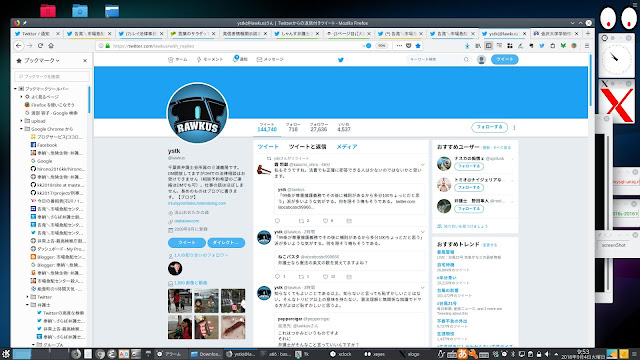Open the Firefox downloads arrow icon
The height and width of the screenshot is (360, 640).
[x=467, y=46]
